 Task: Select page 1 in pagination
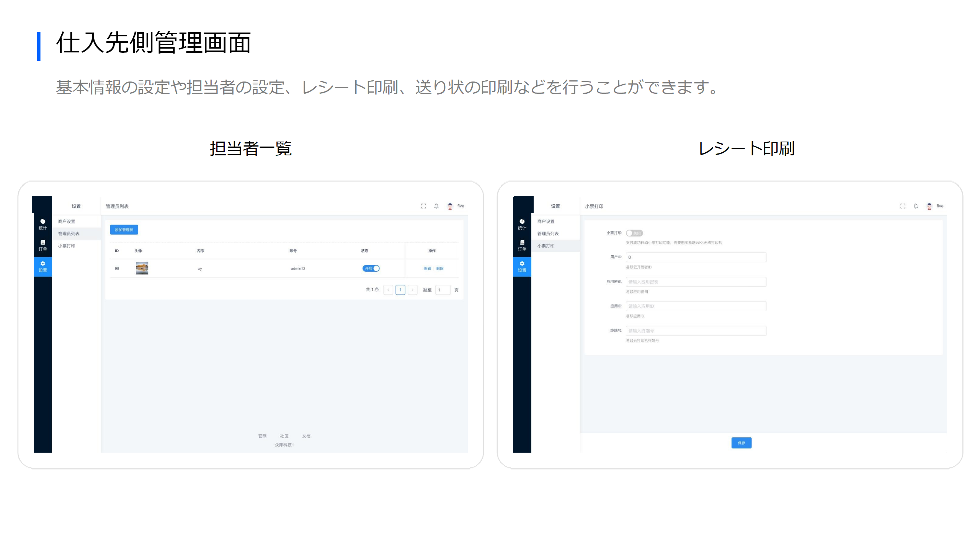pos(400,290)
